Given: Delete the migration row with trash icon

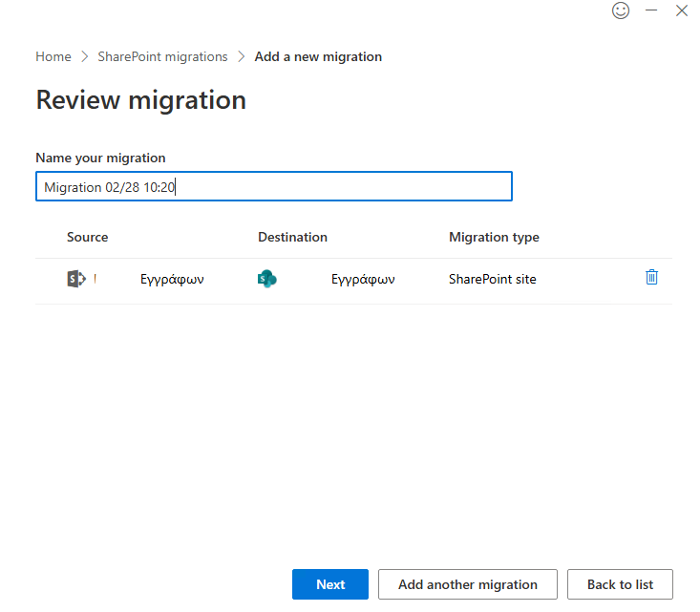Looking at the screenshot, I should (651, 277).
